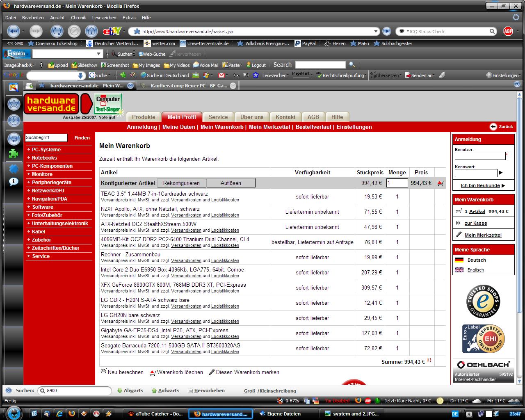Image resolution: width=525 pixels, height=420 pixels.
Task: Toggle Groß-/Kleinschreibung in find bar
Action: tap(269, 391)
